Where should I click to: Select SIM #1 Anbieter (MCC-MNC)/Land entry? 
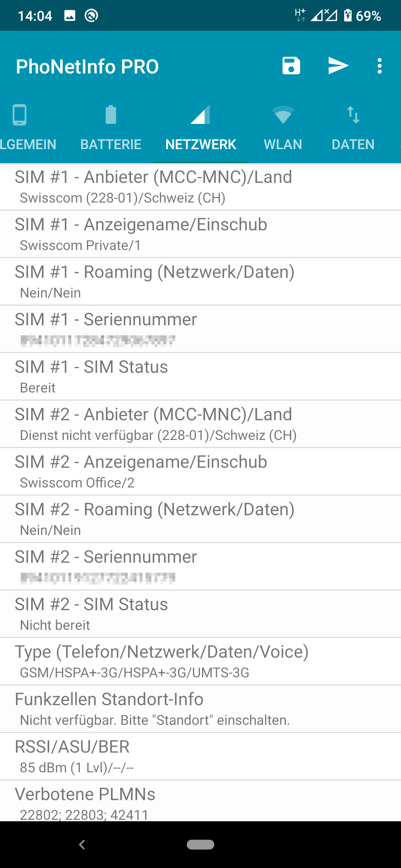pyautogui.click(x=200, y=187)
